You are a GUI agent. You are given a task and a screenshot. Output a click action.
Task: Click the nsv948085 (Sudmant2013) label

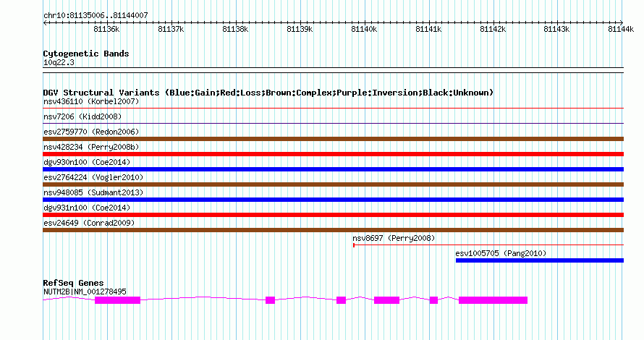coord(93,192)
